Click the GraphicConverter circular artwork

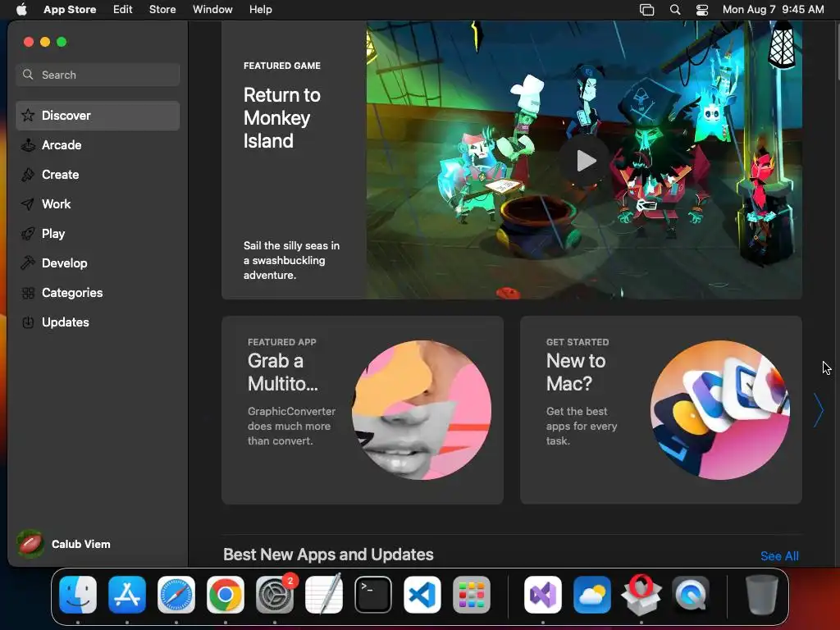tap(422, 410)
